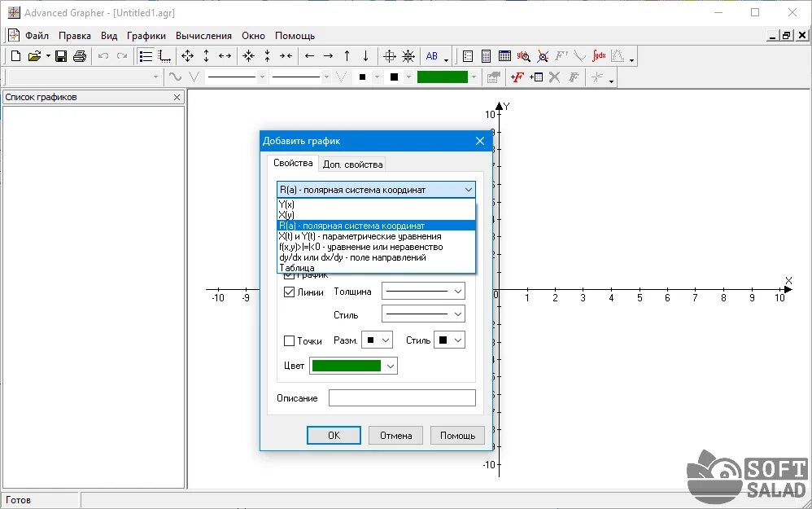Toggle the AB text labels icon

point(431,55)
